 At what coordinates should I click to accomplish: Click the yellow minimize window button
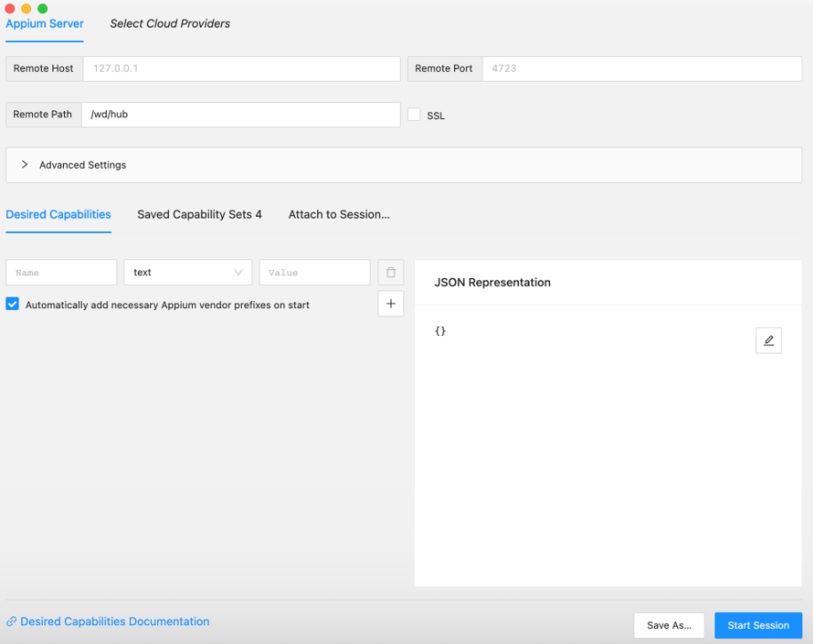27,8
